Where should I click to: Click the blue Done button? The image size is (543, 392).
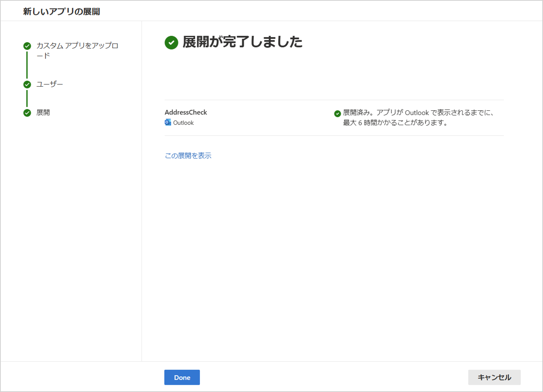click(x=182, y=377)
